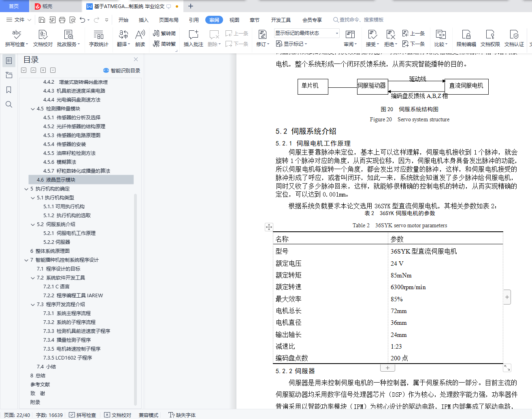
Task: Click the up-arrow box icon in 目录 header
Action: [34, 70]
